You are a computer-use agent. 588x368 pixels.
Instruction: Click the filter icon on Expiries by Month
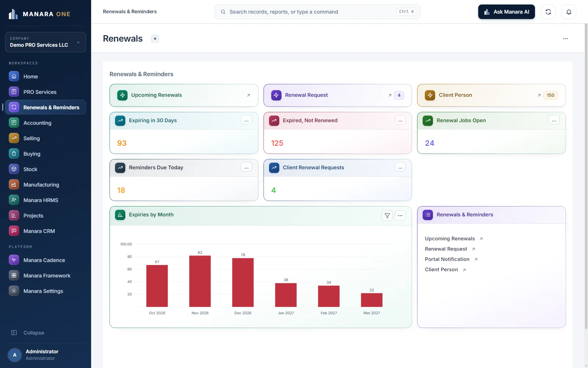point(387,216)
